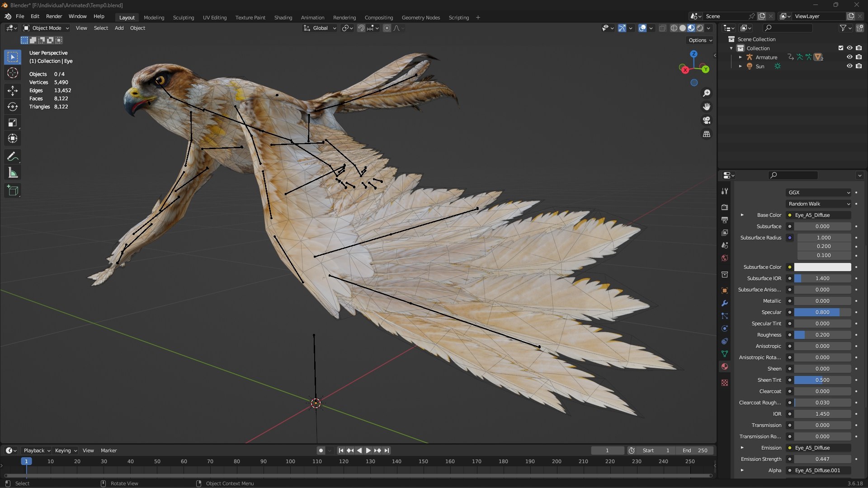
Task: Open the Random Walk subsurface dropdown
Action: click(819, 204)
